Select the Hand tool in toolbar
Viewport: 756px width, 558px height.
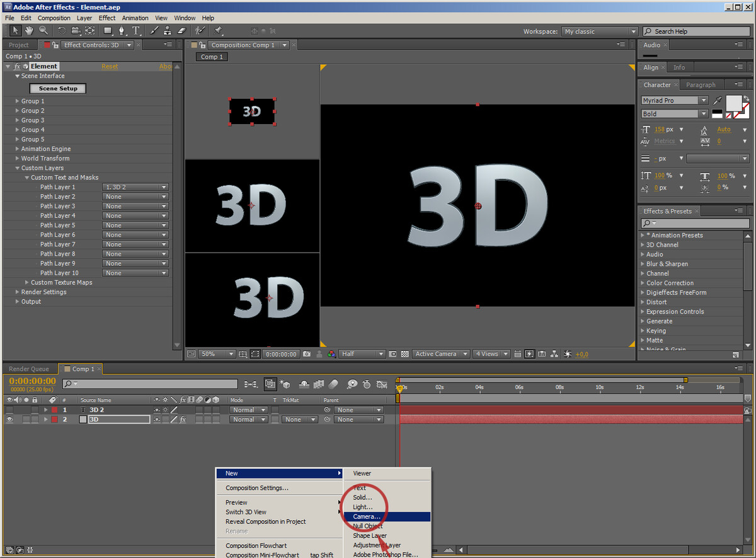[30, 31]
